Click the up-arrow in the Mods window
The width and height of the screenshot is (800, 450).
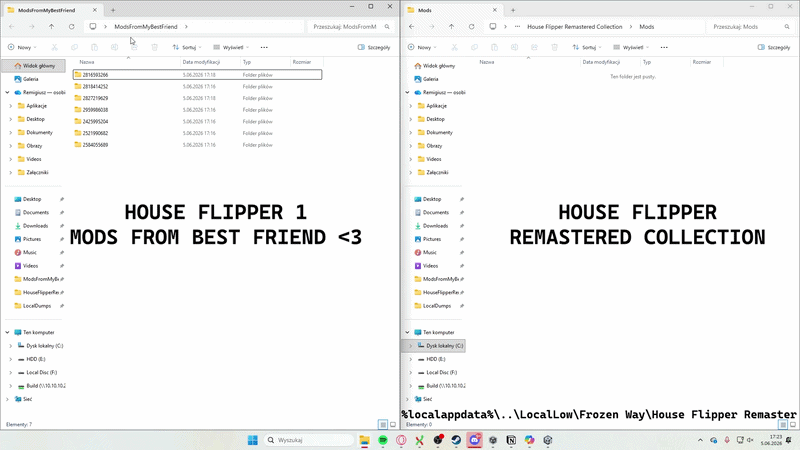[x=452, y=27]
